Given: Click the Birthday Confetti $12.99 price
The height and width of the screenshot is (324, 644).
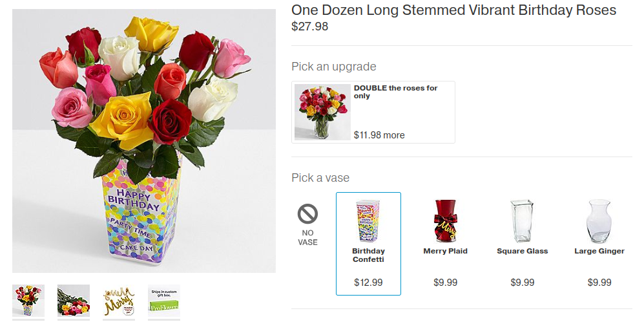Looking at the screenshot, I should pos(368,283).
